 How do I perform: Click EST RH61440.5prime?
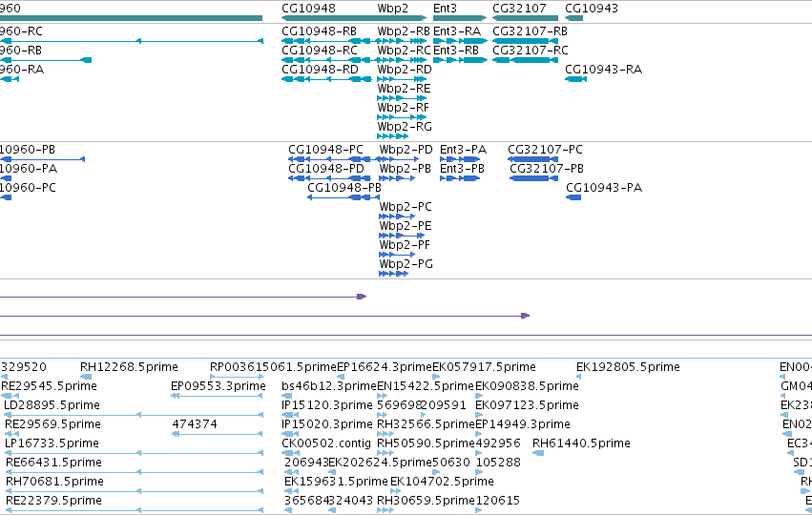(x=581, y=443)
